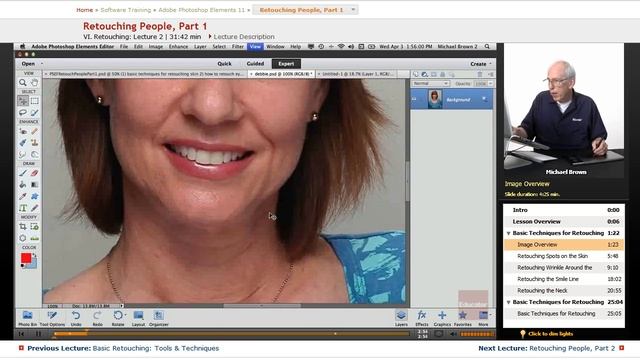Open the Graphics panel
Image resolution: width=640 pixels, height=360 pixels.
click(x=442, y=318)
